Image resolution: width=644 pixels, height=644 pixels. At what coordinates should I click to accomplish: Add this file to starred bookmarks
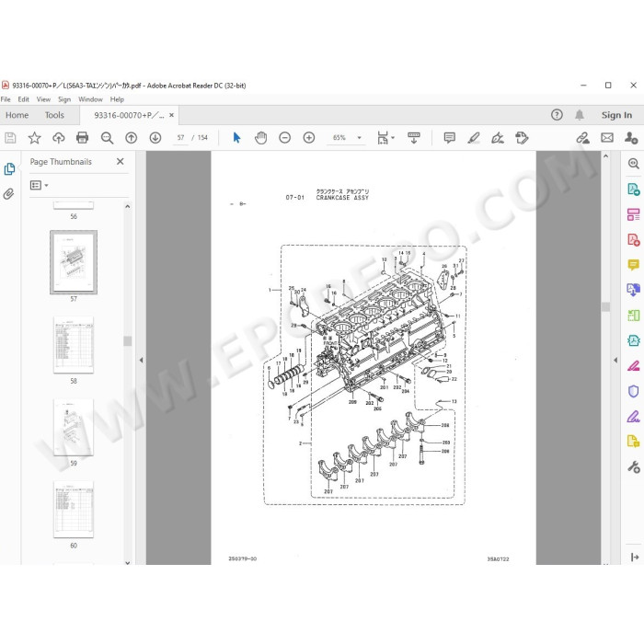coord(35,138)
